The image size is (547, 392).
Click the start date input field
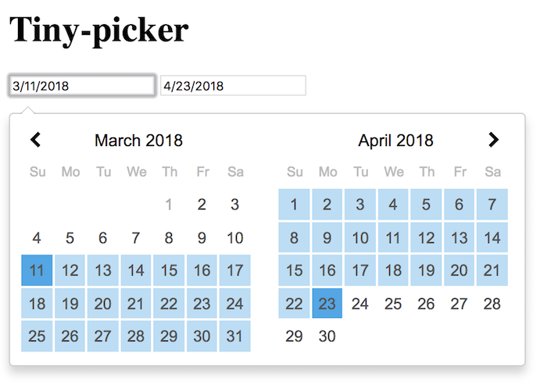(x=81, y=86)
